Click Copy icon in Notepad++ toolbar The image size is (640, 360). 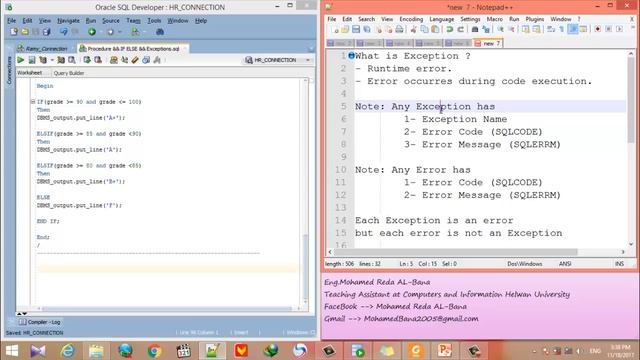[x=424, y=29]
